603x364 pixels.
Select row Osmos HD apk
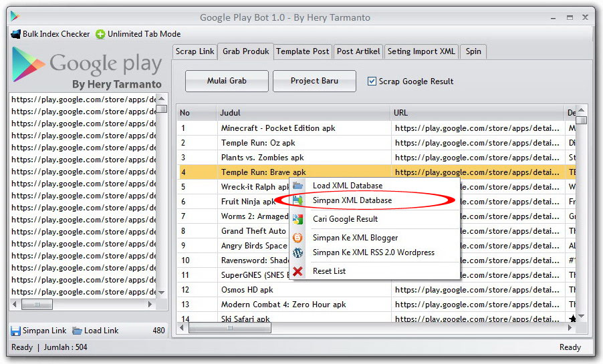pos(376,290)
